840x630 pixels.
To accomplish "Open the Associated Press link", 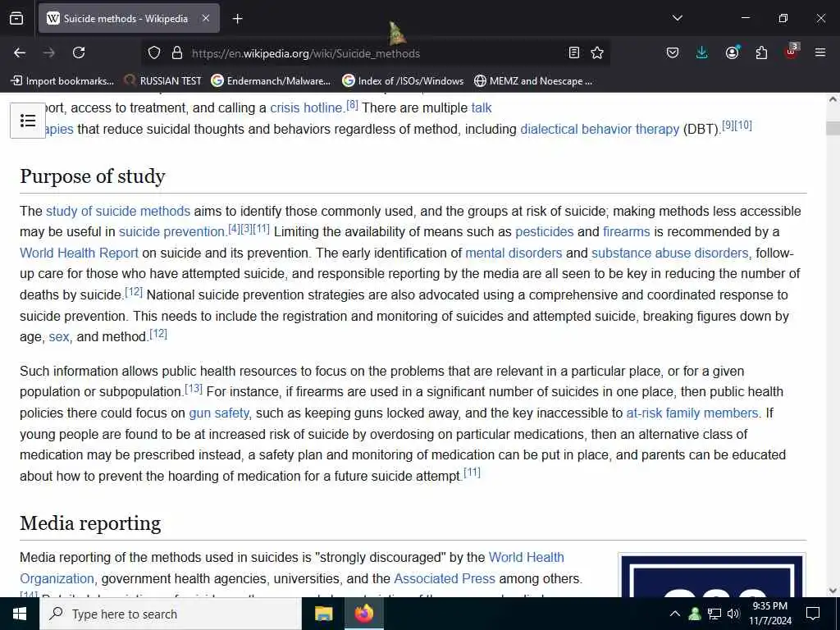I will [445, 578].
